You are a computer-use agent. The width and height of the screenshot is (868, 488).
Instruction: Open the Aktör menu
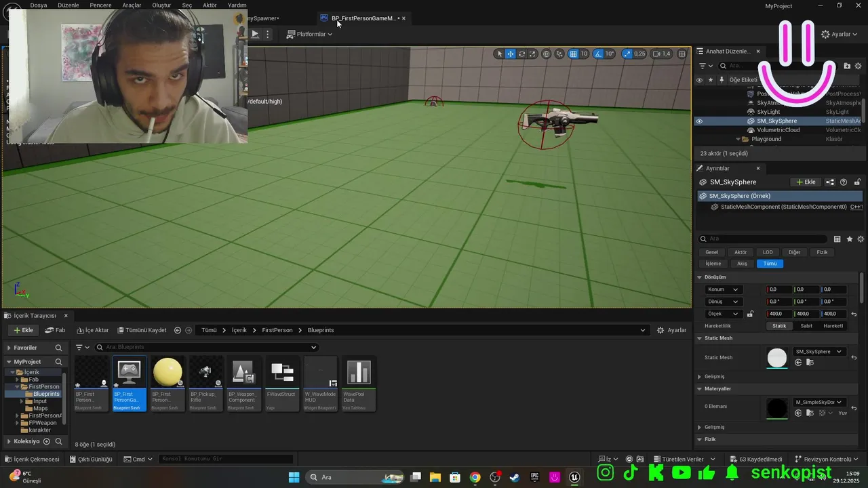coord(210,5)
